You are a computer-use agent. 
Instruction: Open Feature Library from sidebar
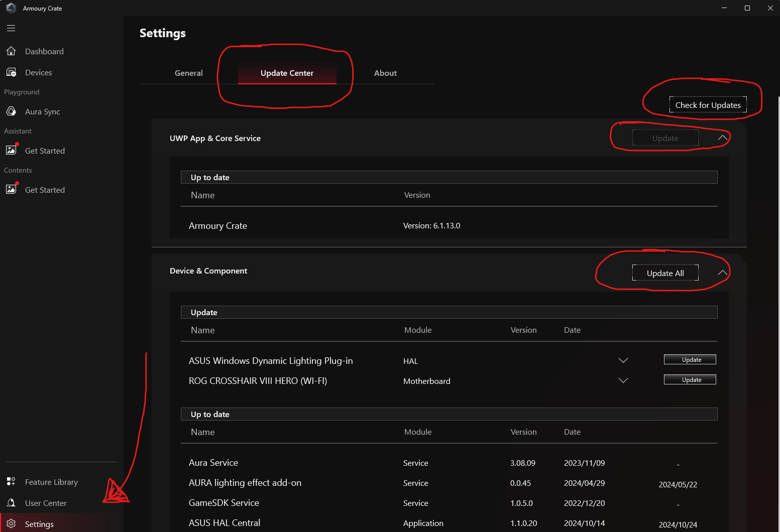click(x=51, y=482)
